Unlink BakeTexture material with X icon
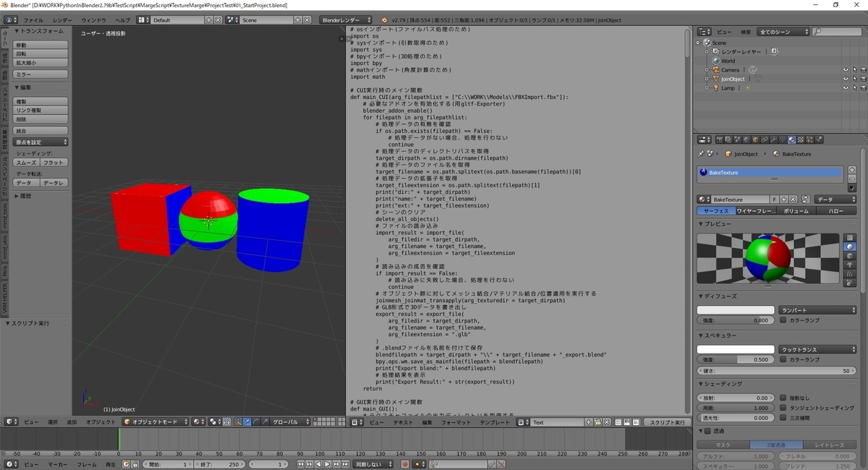This screenshot has height=470, width=868. [793, 200]
